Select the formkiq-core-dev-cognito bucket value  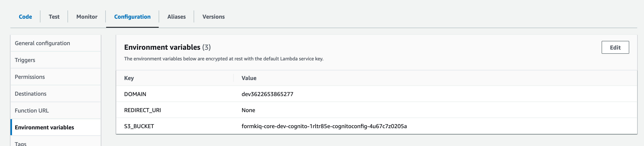[x=324, y=126]
